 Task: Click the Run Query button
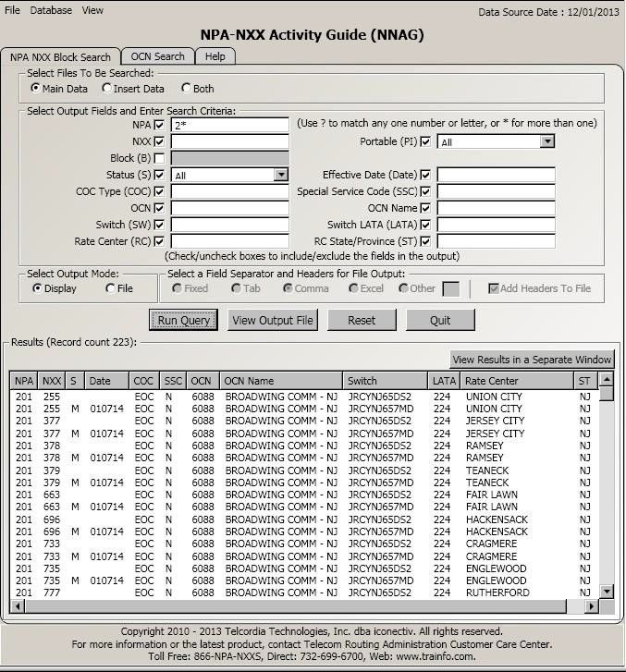click(x=183, y=320)
